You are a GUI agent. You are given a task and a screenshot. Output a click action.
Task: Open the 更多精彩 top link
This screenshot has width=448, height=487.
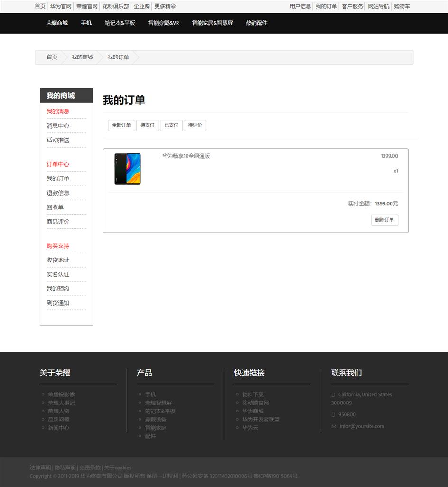pos(165,6)
